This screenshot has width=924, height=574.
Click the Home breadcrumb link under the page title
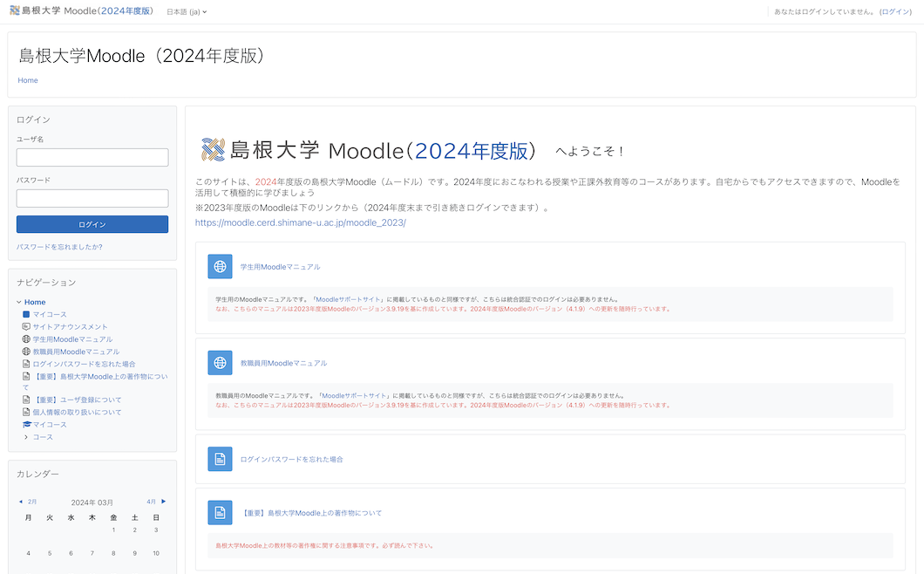(28, 80)
